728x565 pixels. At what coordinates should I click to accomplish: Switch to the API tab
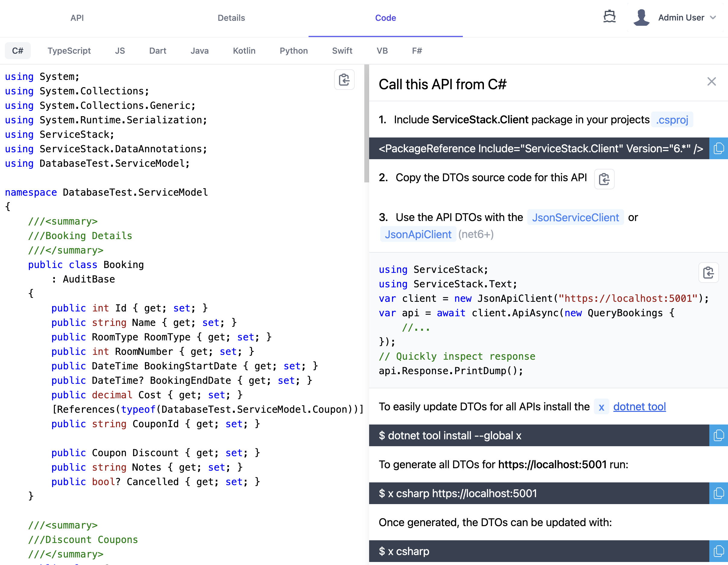77,18
